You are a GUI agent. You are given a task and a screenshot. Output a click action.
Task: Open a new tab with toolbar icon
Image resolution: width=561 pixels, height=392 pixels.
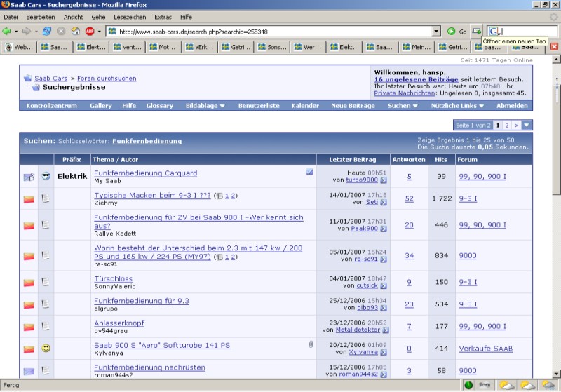coord(477,31)
